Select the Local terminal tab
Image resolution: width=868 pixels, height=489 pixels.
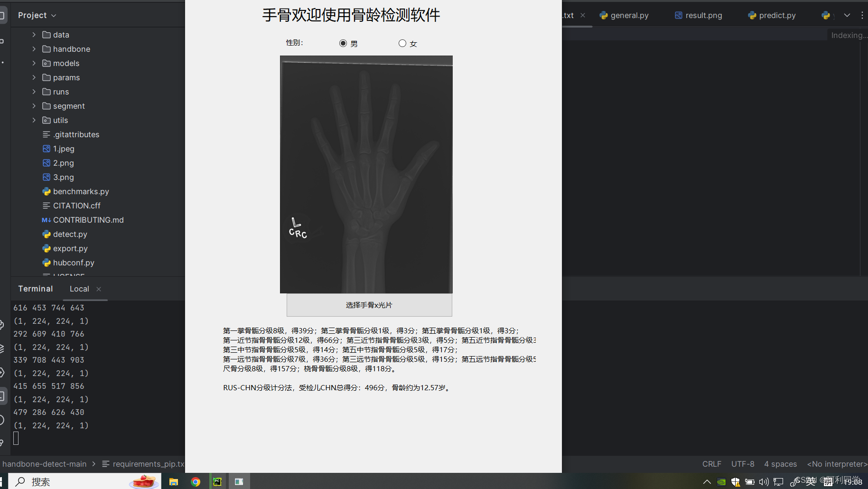tap(79, 289)
